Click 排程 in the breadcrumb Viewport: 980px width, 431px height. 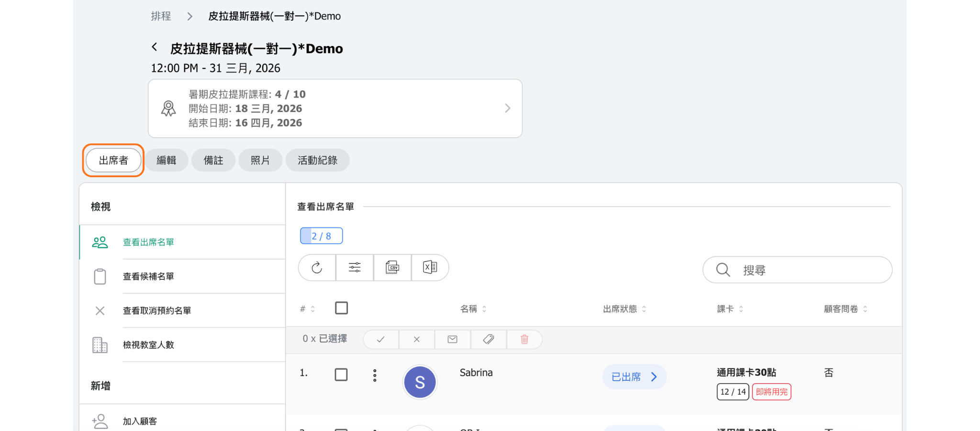click(x=161, y=16)
